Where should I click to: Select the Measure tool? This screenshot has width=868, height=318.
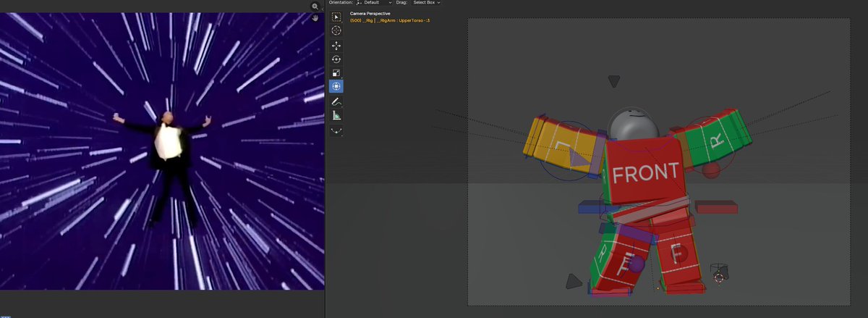[x=336, y=116]
